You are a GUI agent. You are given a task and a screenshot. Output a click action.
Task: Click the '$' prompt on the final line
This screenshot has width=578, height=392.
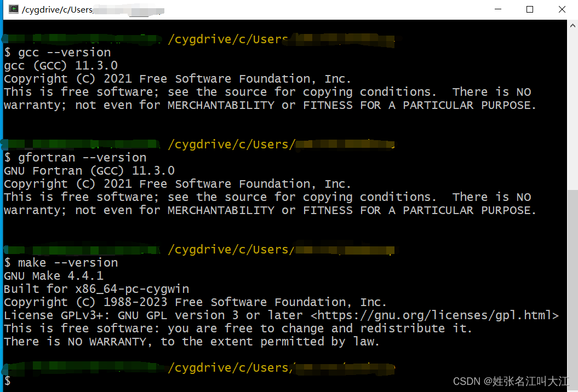pyautogui.click(x=7, y=381)
